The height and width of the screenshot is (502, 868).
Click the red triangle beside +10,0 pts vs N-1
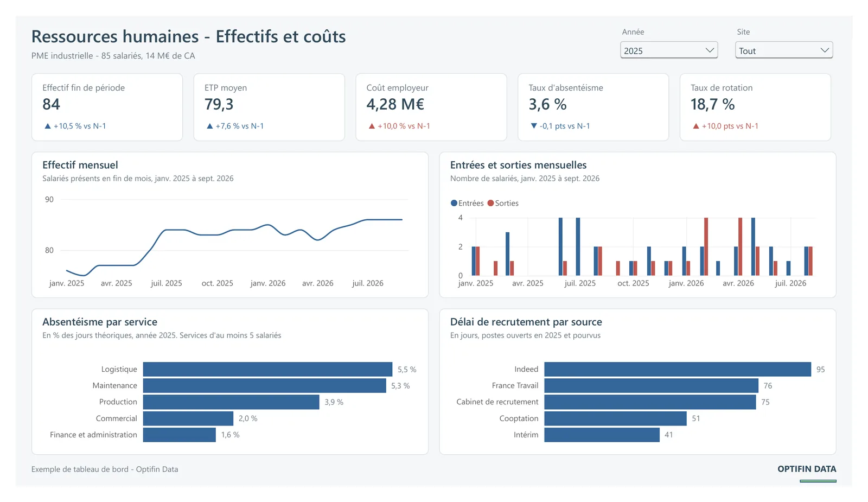(x=696, y=126)
